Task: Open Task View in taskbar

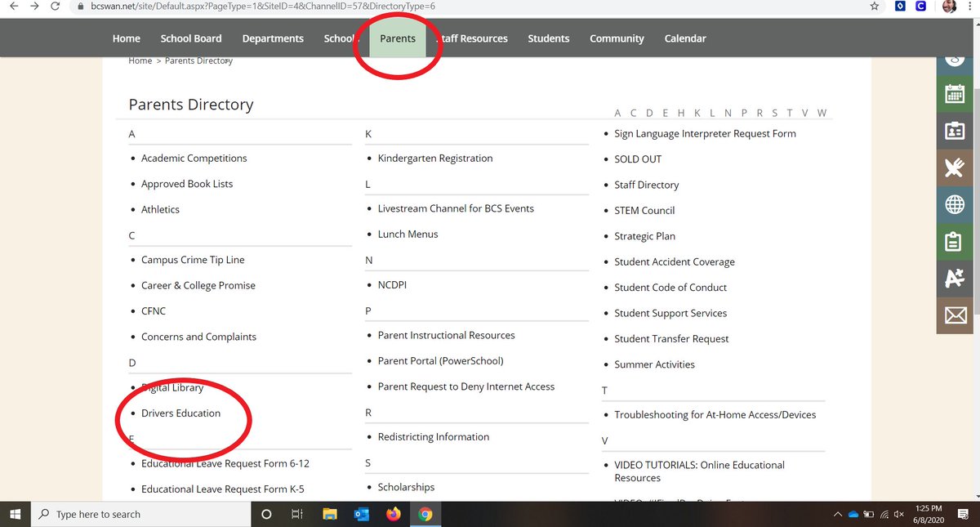Action: point(297,514)
